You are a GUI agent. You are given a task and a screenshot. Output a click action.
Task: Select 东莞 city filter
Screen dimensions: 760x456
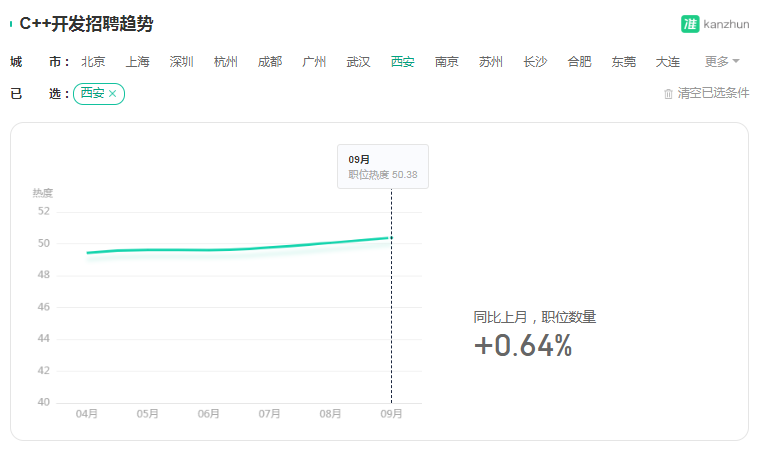[623, 62]
